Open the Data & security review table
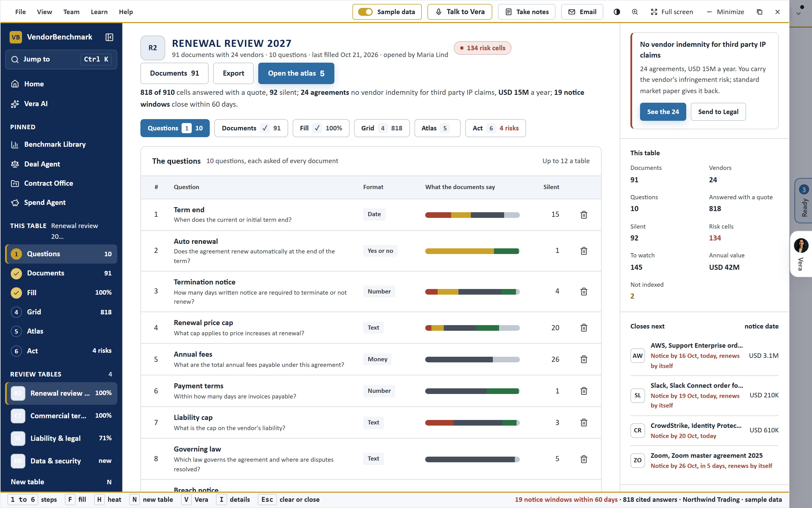 click(61, 461)
